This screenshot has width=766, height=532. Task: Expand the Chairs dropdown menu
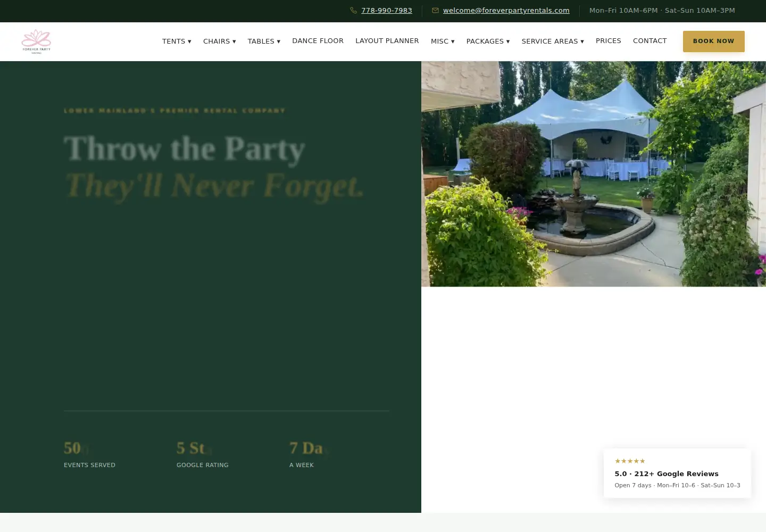coord(219,41)
